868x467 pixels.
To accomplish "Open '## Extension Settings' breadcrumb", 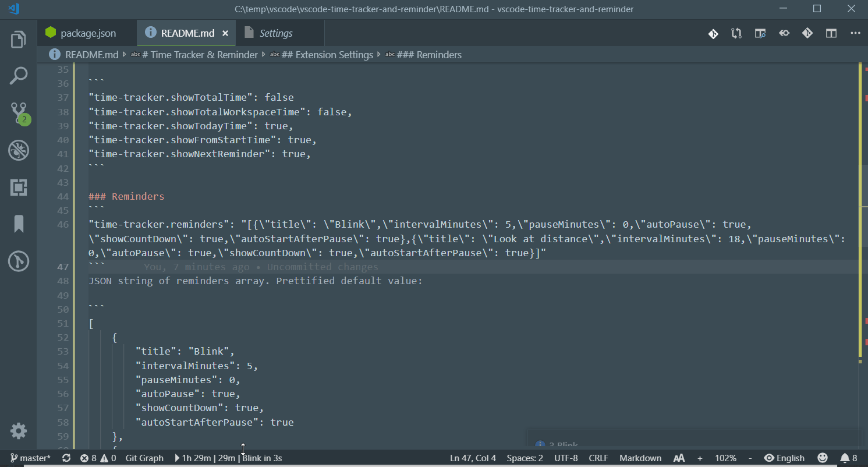I will 321,55.
